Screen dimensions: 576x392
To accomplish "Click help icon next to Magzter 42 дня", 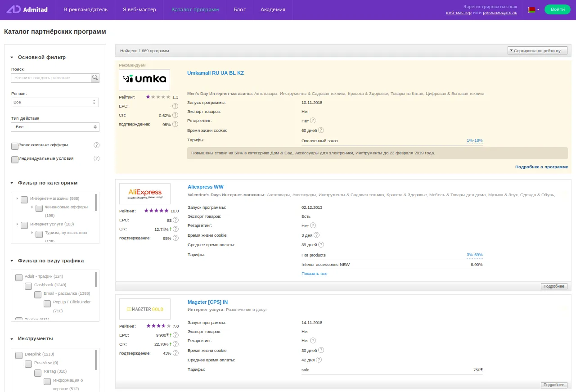I will (319, 360).
